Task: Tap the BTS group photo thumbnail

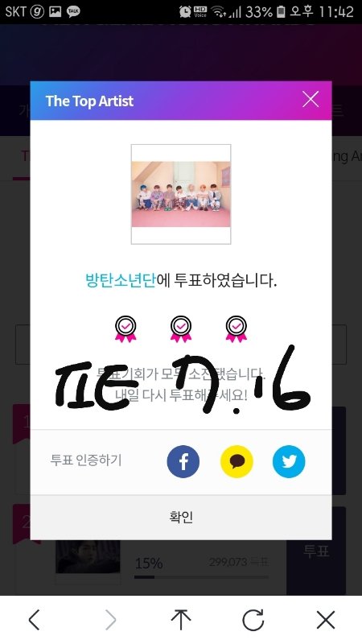Action: point(181,194)
